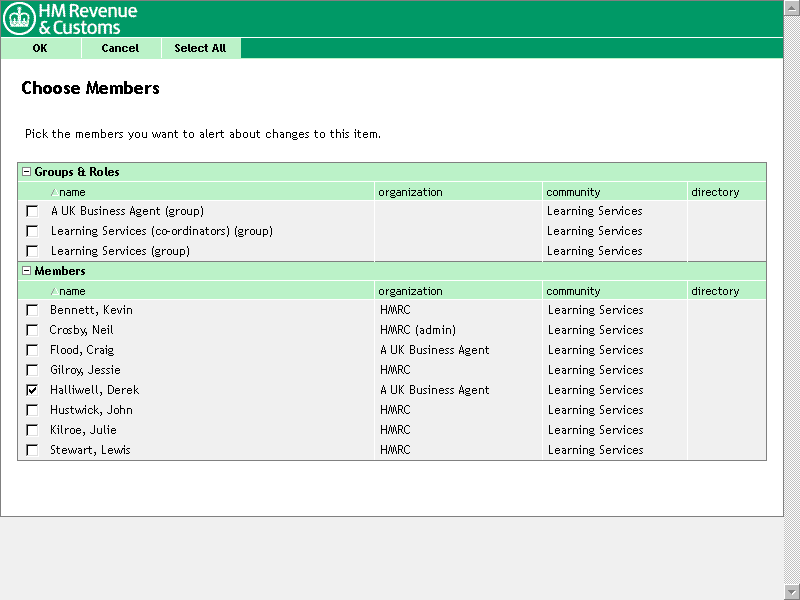The width and height of the screenshot is (800, 600).
Task: Collapse the Groups & Roles section
Action: pos(27,172)
